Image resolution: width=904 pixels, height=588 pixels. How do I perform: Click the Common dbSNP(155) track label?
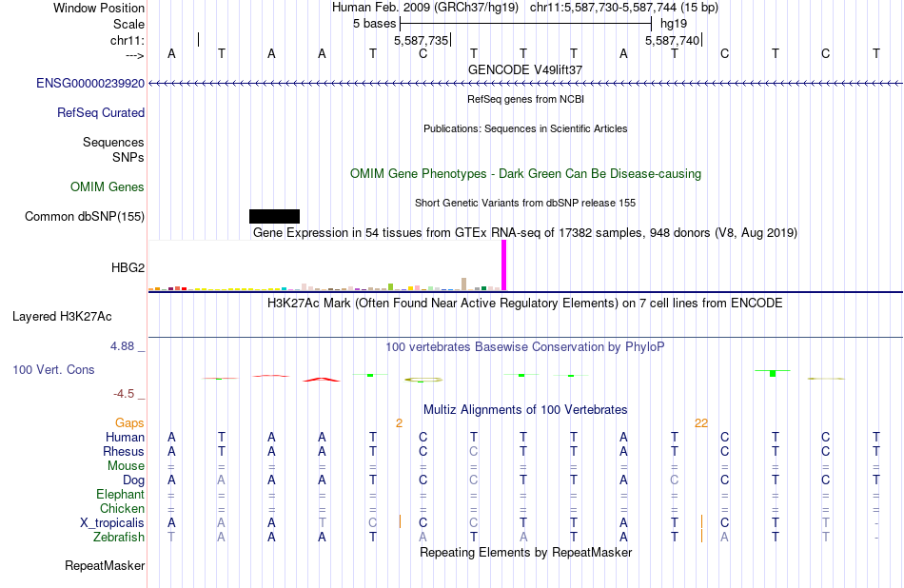pyautogui.click(x=84, y=217)
